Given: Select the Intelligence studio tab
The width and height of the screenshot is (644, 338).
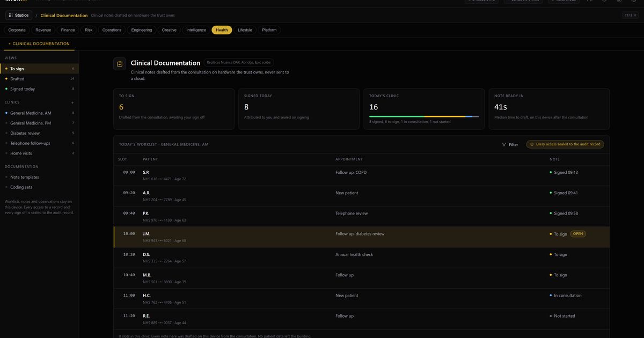Looking at the screenshot, I should [x=196, y=30].
